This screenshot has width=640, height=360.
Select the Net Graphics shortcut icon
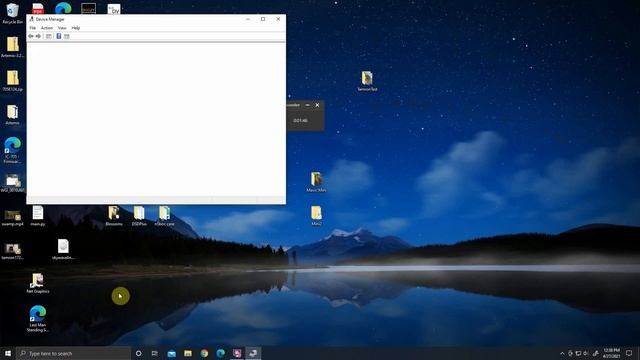pos(38,283)
